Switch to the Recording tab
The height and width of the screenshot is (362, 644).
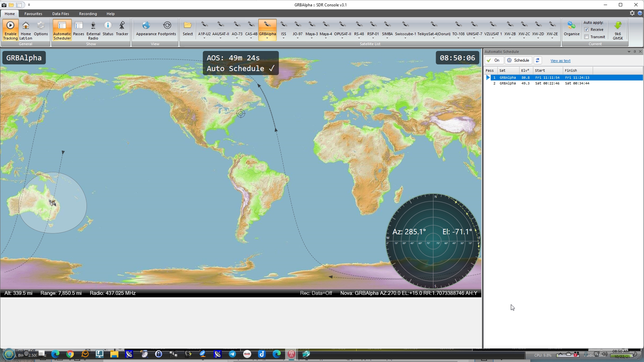click(x=88, y=14)
